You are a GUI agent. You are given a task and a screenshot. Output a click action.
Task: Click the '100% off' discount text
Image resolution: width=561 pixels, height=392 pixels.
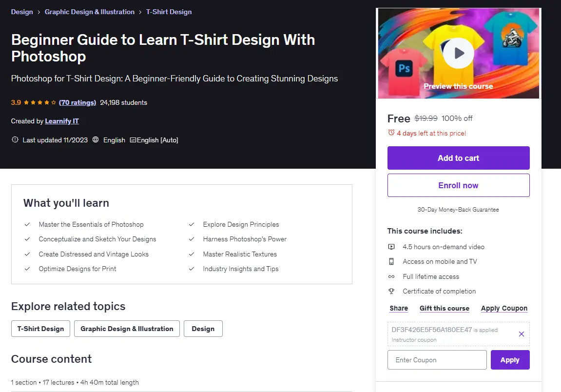457,118
